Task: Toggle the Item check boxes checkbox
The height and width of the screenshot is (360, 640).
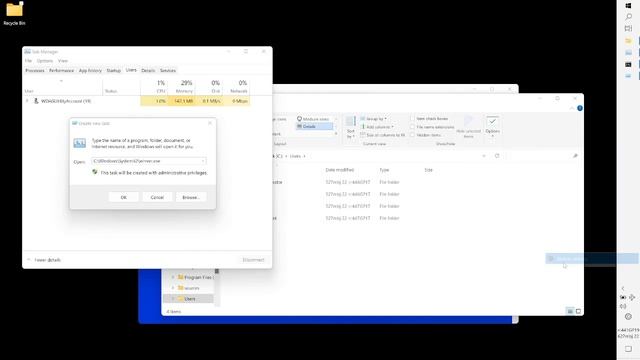Action: (412, 119)
